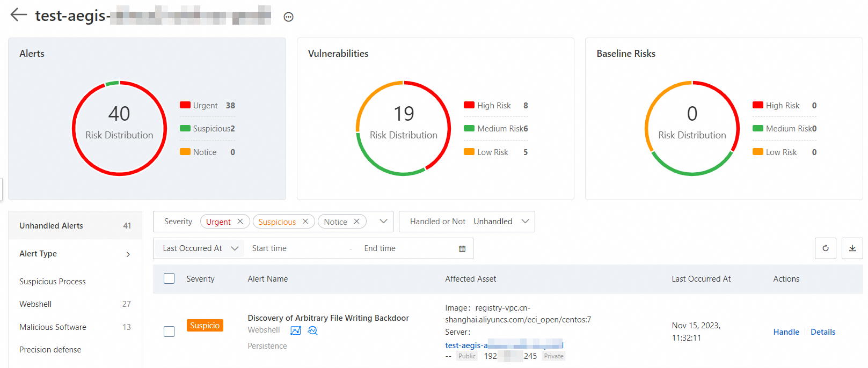The width and height of the screenshot is (868, 368).
Task: Open the more options ellipsis icon beside the title
Action: click(288, 17)
